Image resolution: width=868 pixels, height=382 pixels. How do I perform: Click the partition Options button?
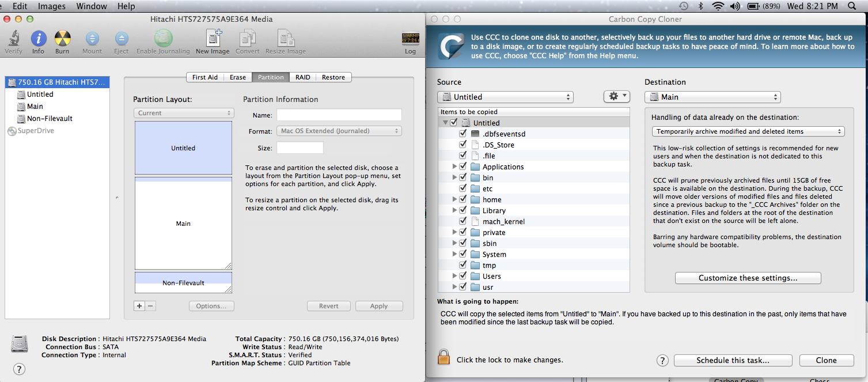tap(211, 306)
